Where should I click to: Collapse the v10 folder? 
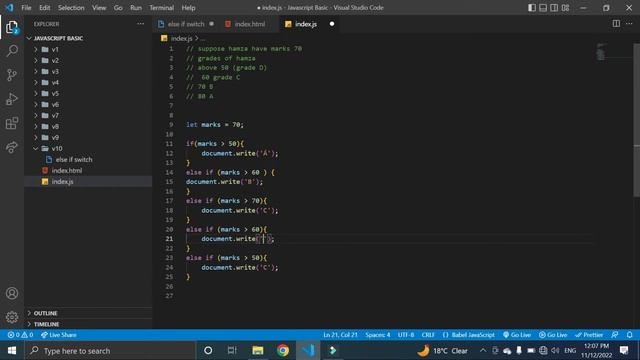(57, 149)
